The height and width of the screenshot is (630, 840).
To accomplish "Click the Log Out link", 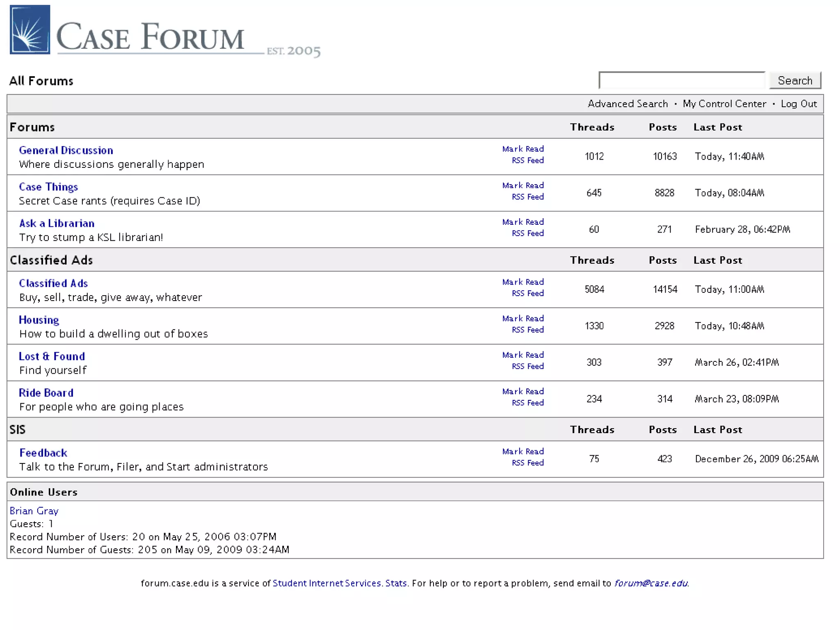I will [798, 104].
